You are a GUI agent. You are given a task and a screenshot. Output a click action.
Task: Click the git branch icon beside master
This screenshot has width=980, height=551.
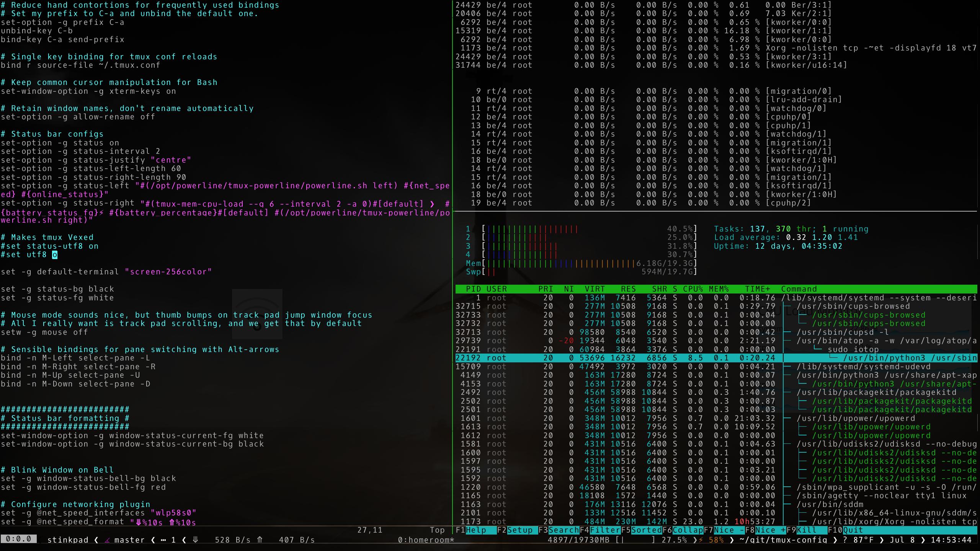tap(108, 540)
